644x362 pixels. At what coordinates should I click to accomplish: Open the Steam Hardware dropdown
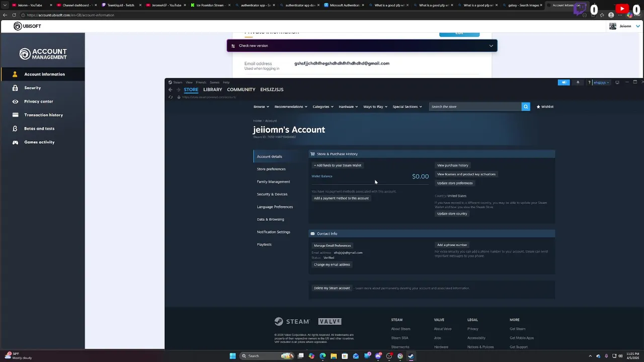point(348,107)
